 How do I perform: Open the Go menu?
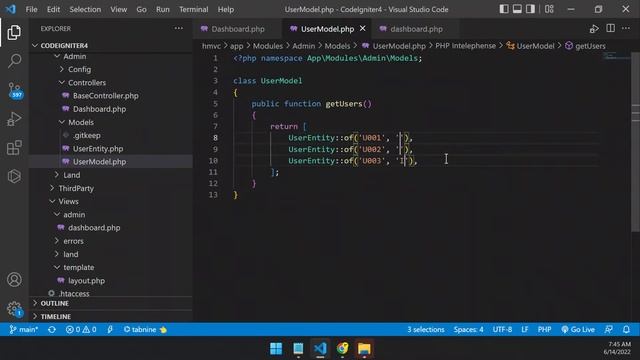pyautogui.click(x=141, y=9)
